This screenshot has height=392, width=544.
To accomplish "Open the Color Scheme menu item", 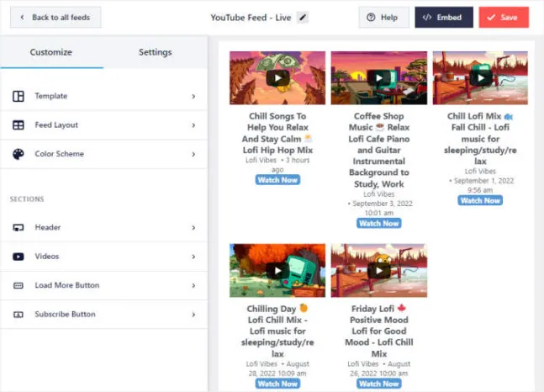I will click(104, 154).
